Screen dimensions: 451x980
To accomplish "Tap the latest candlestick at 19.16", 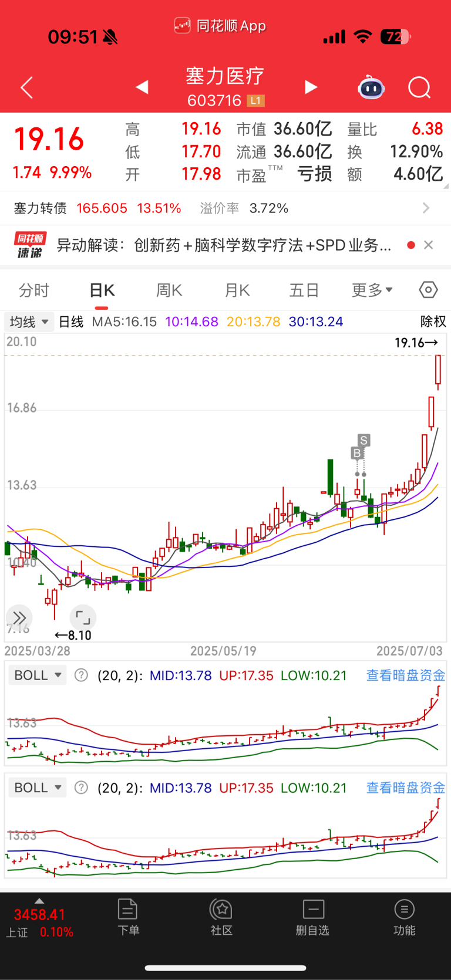I will pyautogui.click(x=438, y=372).
